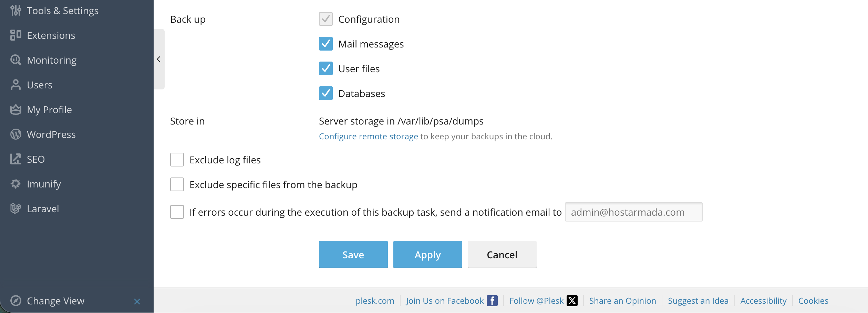Click the X logo icon in footer
868x313 pixels.
[572, 301]
